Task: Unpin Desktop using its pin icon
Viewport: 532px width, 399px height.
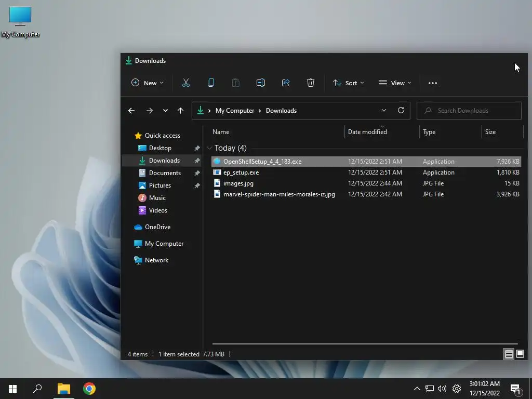Action: (x=197, y=148)
